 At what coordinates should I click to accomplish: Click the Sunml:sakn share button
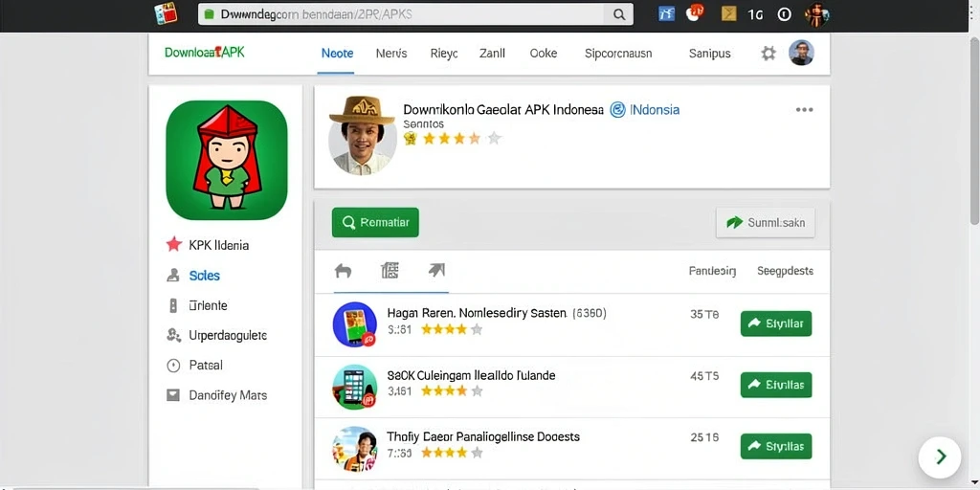pyautogui.click(x=765, y=222)
